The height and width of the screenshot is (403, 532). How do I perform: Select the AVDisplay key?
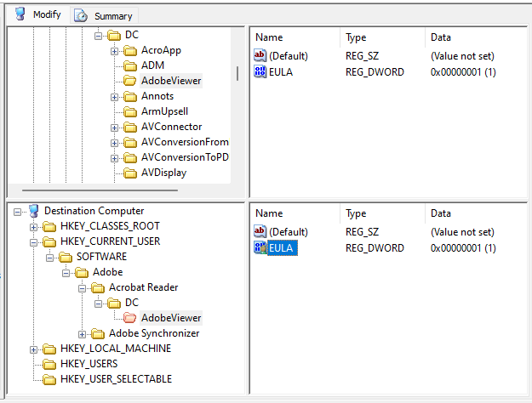point(164,173)
